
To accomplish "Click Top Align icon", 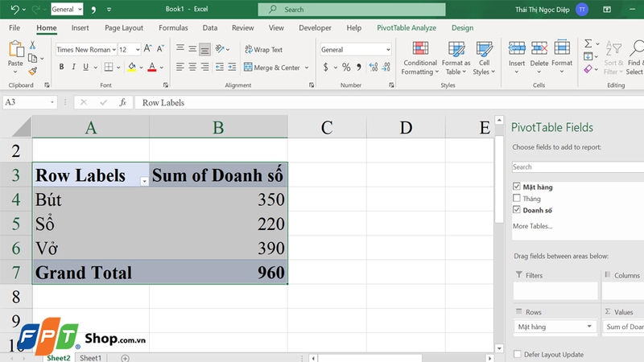I will (180, 49).
